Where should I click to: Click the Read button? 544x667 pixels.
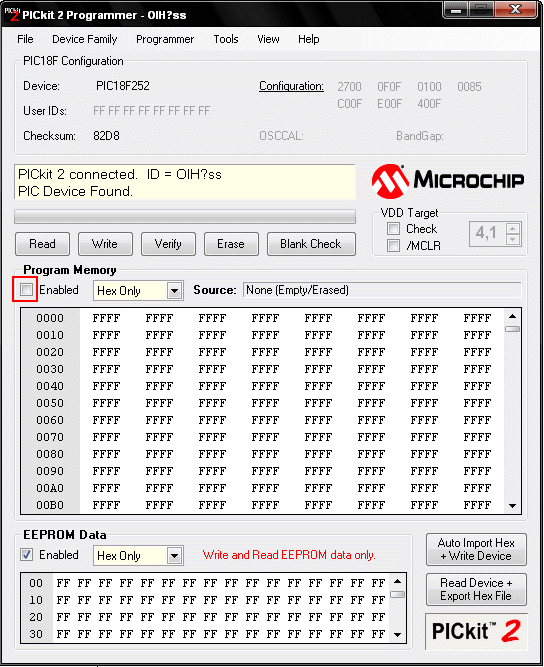[43, 244]
